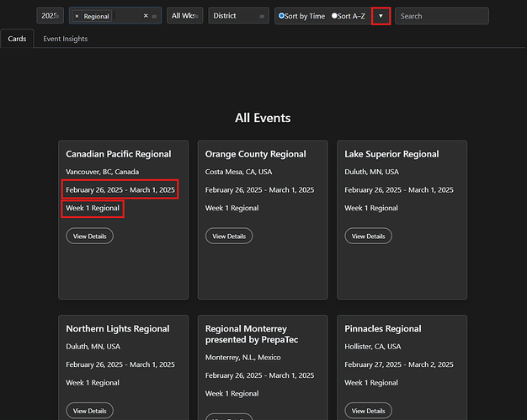Click Monterrey, N.L., Mexico location text

tap(243, 357)
